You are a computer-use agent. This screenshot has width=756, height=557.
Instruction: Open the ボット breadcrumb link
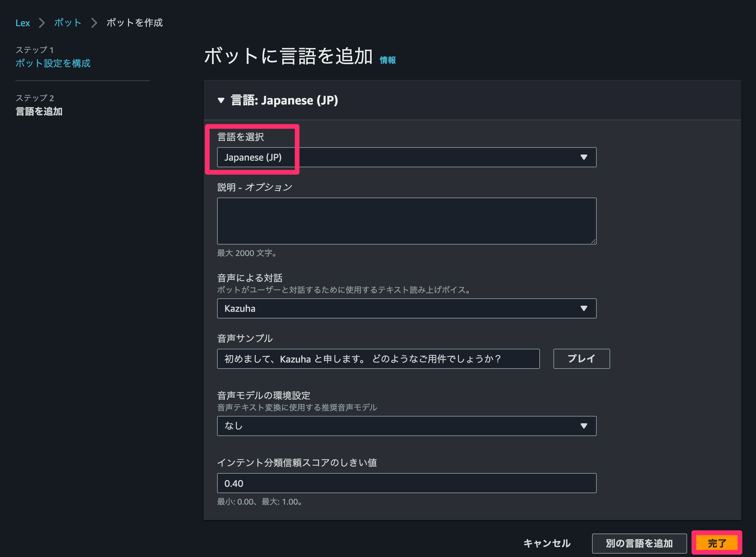(68, 23)
